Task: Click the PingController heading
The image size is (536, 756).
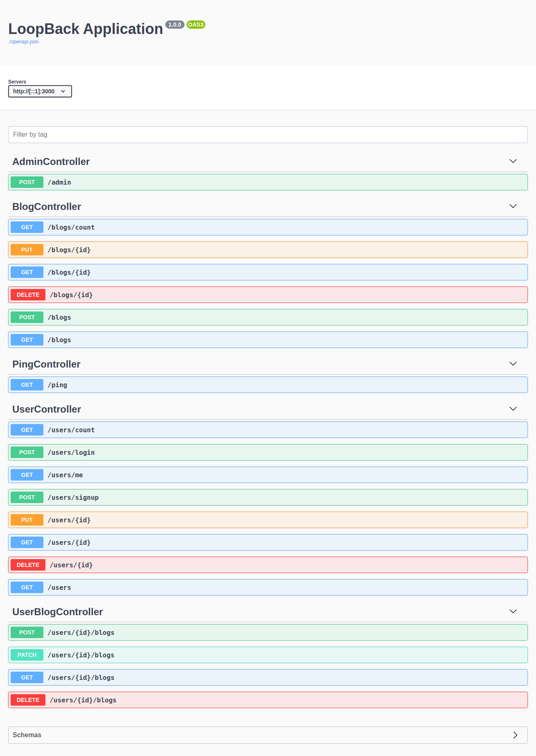Action: (x=46, y=364)
